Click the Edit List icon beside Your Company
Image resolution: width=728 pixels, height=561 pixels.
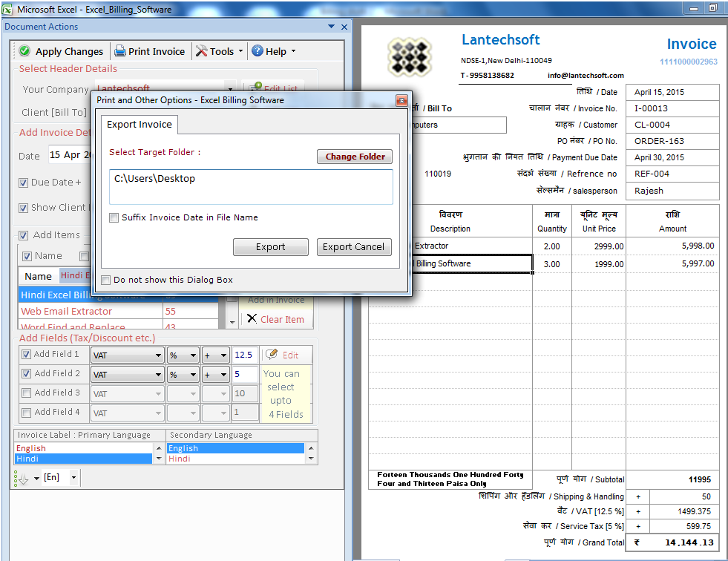[255, 87]
